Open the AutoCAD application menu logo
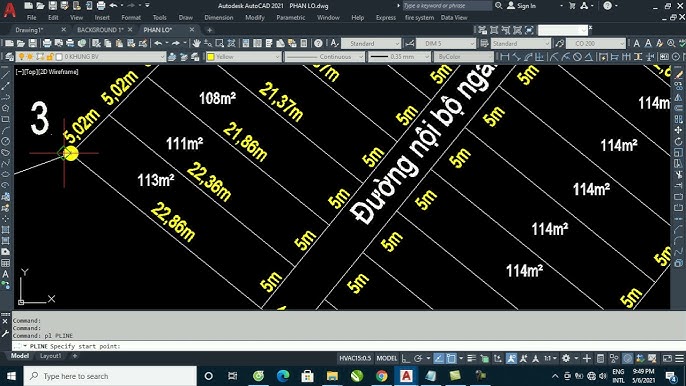Screen dimensions: 686x386 coord(9,10)
